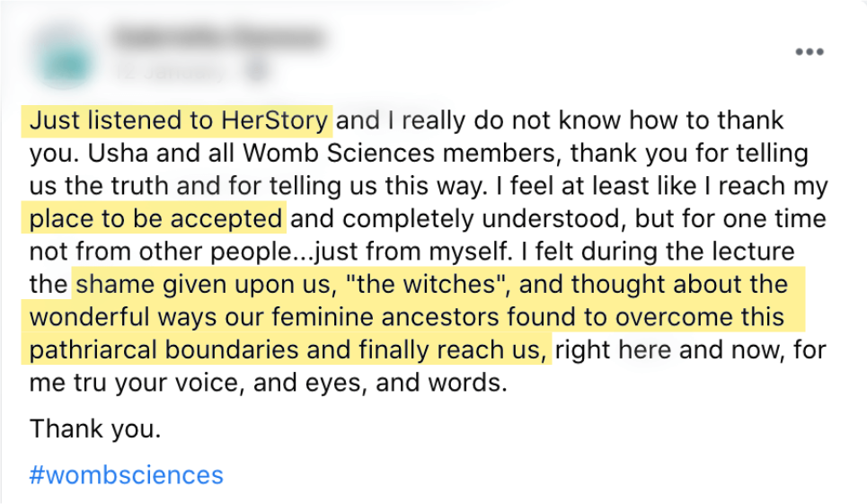Open the three-dot post options menu
867x504 pixels.
[809, 52]
